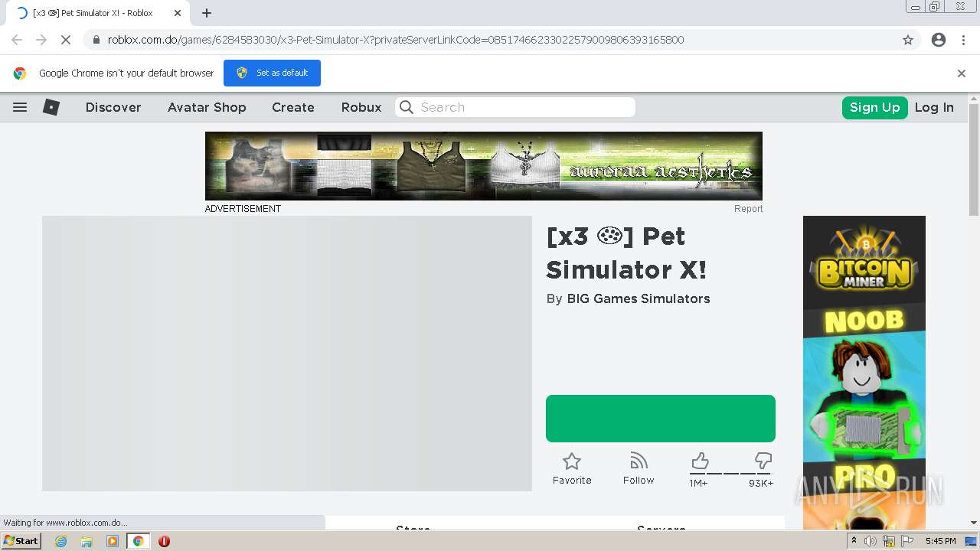Open Windows Explorer folder from taskbar

click(x=87, y=541)
